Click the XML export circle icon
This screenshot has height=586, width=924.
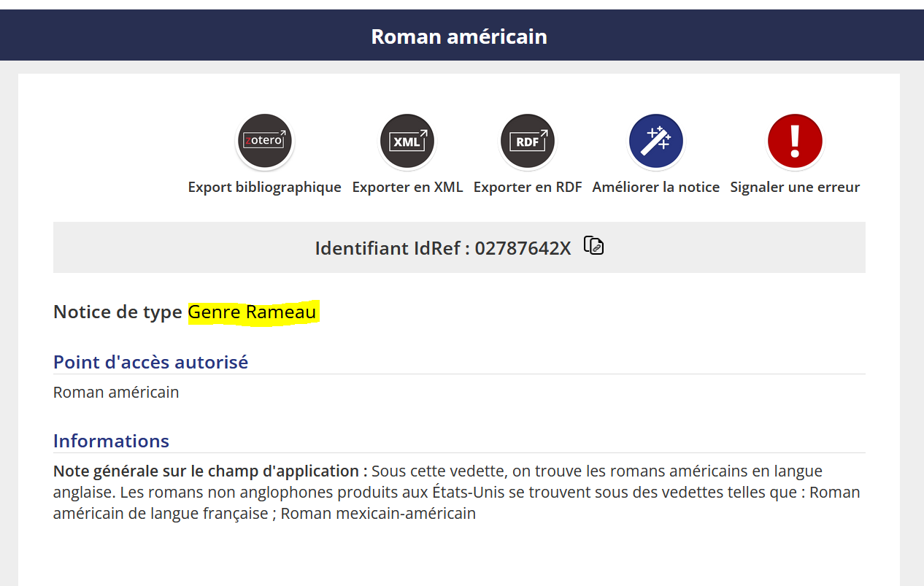[x=407, y=142]
